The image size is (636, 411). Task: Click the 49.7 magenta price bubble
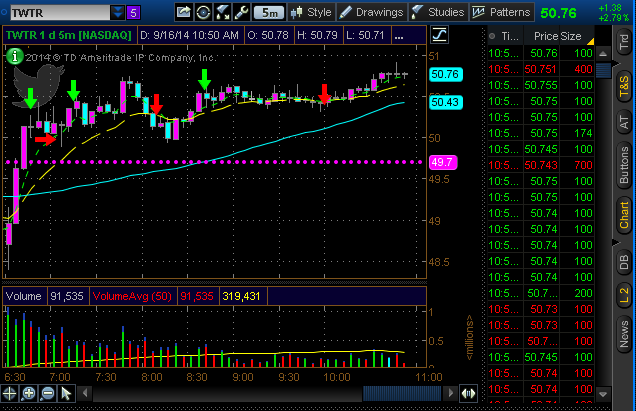tap(443, 162)
